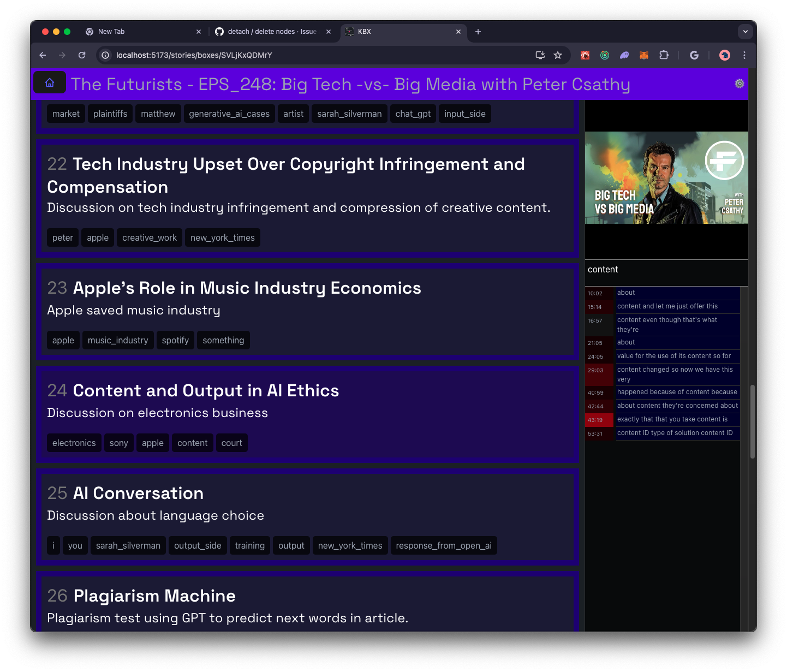This screenshot has width=787, height=672.
Task: Show the Extensions puzzle menu
Action: (x=664, y=55)
